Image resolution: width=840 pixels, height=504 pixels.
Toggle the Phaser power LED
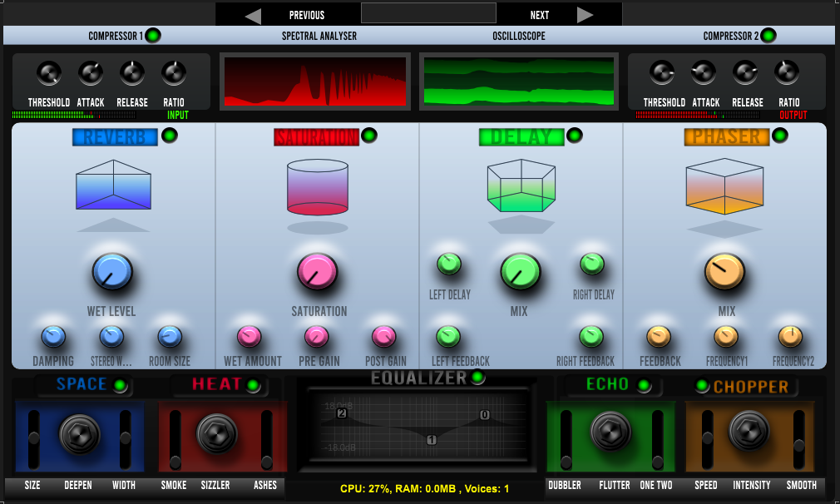pyautogui.click(x=779, y=136)
